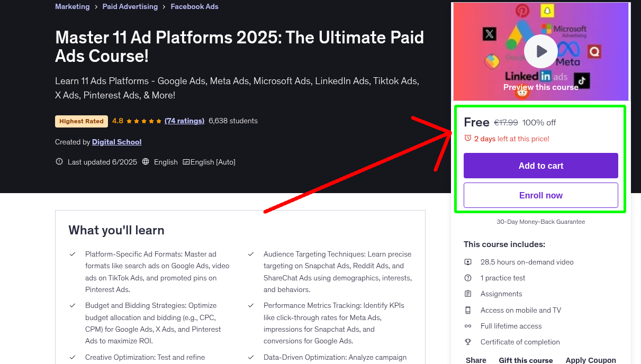641x364 pixels.
Task: Add the course to cart
Action: pos(540,166)
